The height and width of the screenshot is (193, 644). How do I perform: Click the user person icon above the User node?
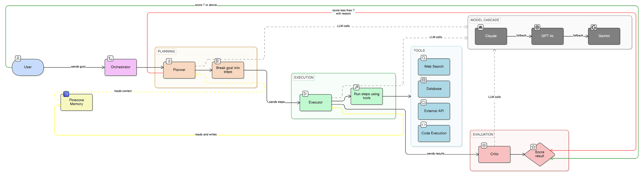point(18,58)
